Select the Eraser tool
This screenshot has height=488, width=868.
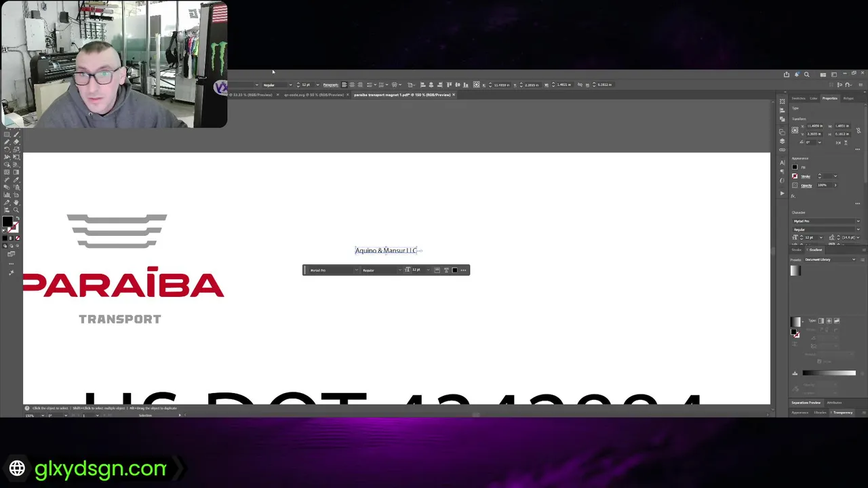tap(16, 142)
